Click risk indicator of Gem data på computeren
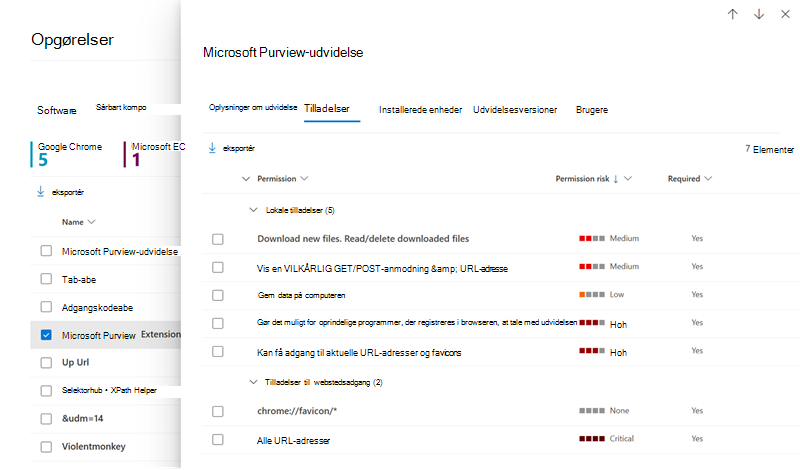This screenshot has width=800, height=470. (592, 294)
